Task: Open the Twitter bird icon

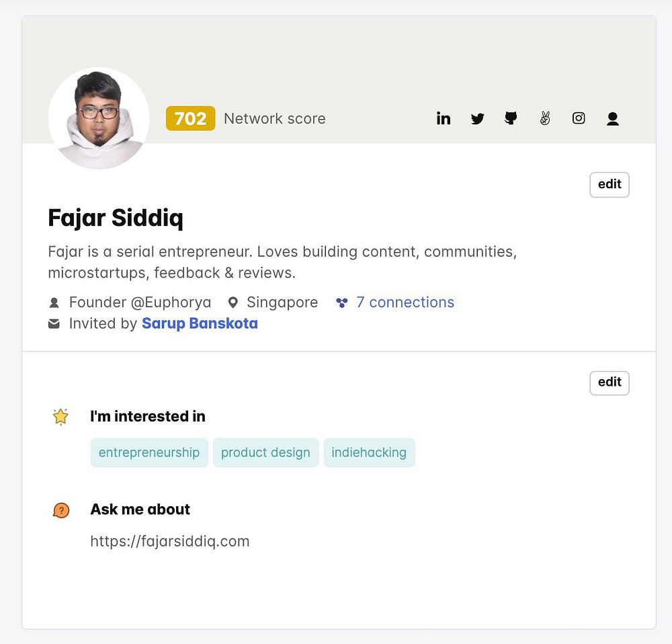Action: click(x=477, y=119)
